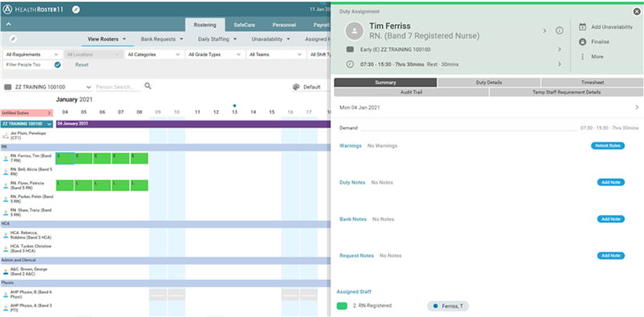Click the Retest Rules button
This screenshot has width=644, height=317.
[608, 146]
